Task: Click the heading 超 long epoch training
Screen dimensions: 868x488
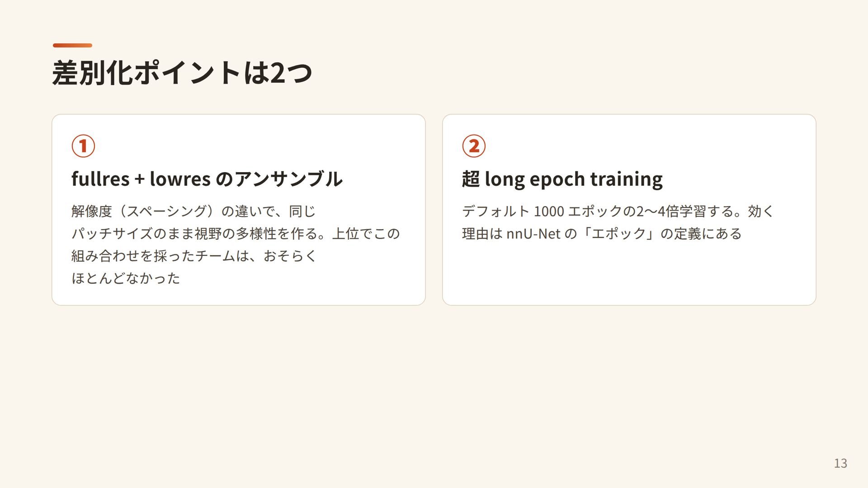Action: coord(562,179)
